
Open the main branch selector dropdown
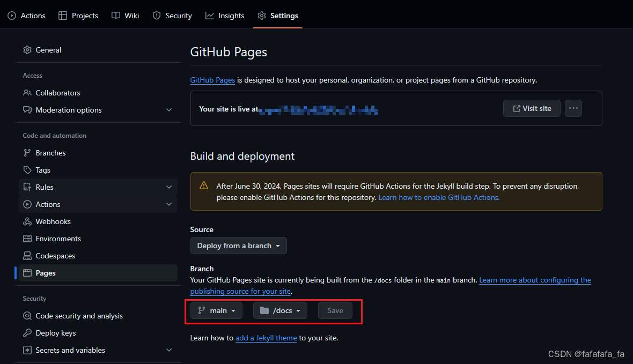[216, 310]
